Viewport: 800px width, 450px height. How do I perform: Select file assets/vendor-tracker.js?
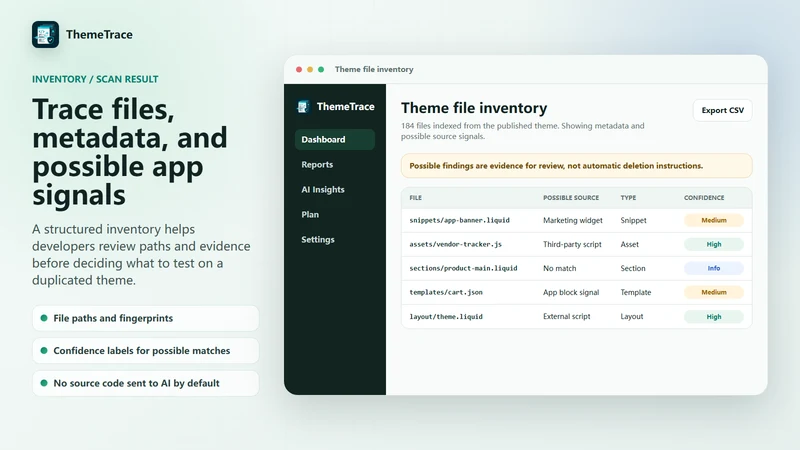[455, 244]
